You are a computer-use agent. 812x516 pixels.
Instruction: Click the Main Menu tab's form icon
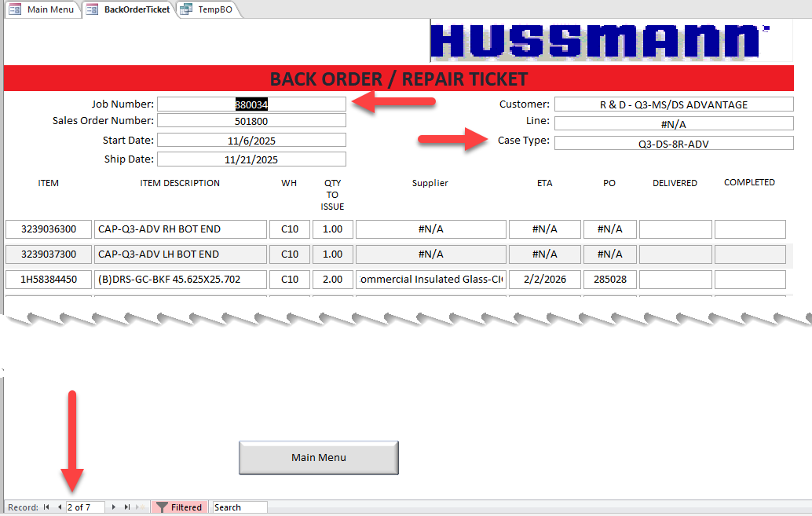[x=15, y=9]
